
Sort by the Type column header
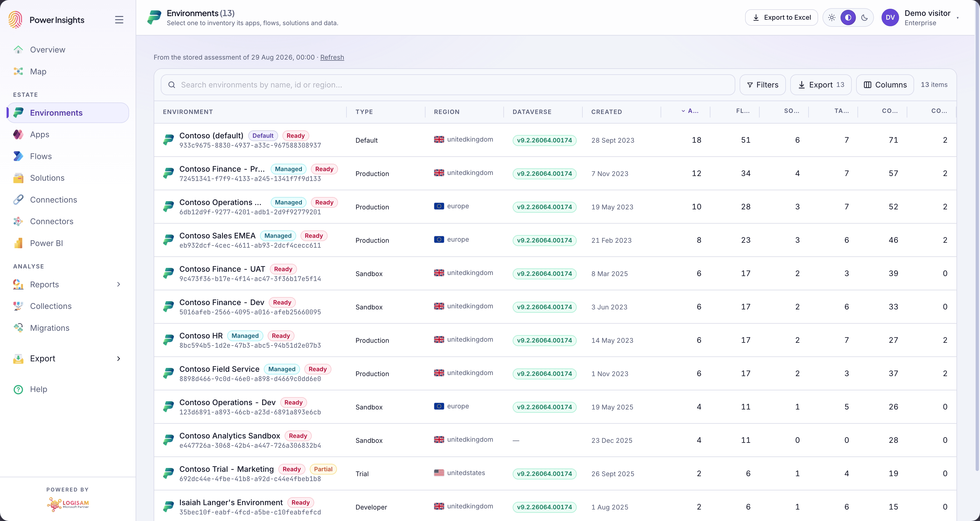pos(364,112)
